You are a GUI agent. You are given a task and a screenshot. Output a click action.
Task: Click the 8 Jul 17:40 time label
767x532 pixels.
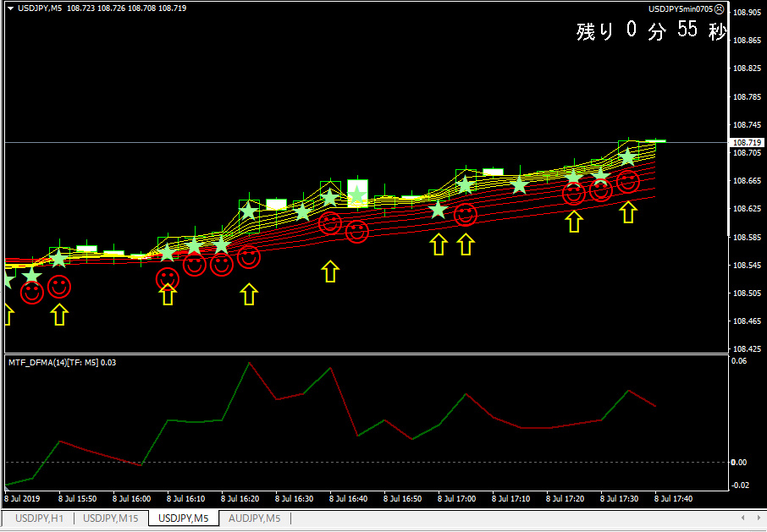(674, 499)
